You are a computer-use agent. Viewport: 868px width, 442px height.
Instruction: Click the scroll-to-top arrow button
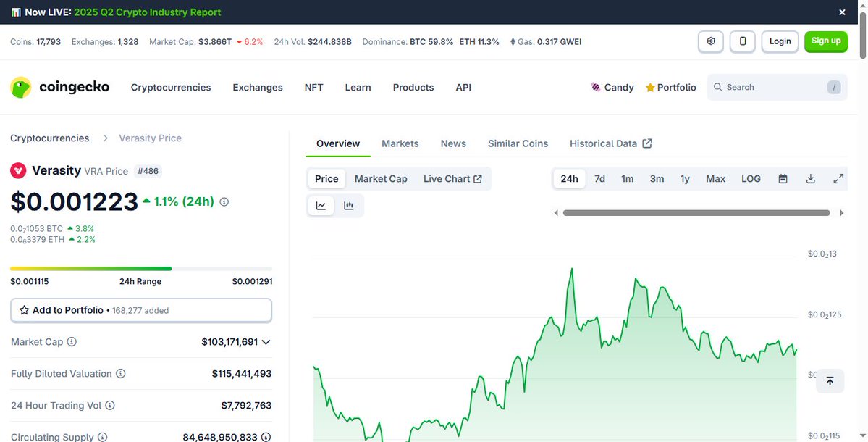point(830,381)
